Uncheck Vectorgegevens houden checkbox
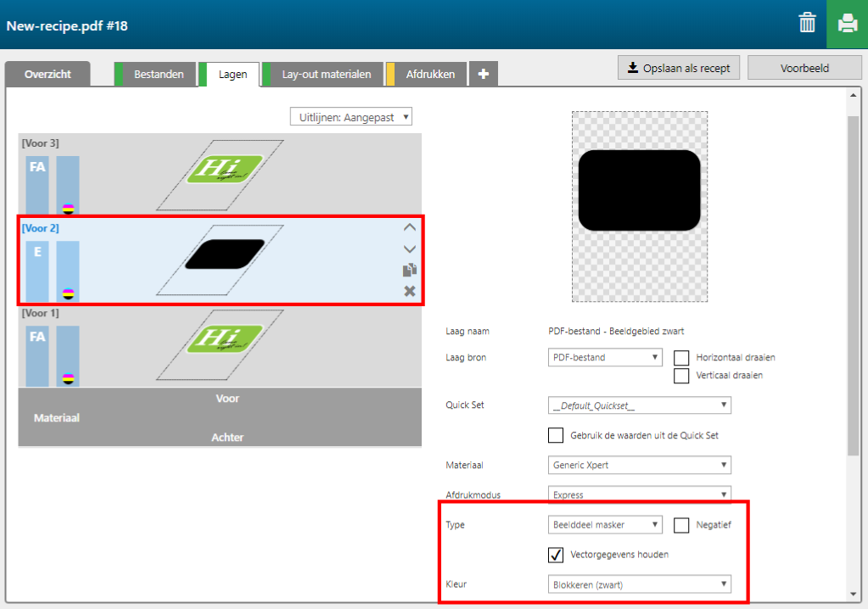The width and height of the screenshot is (868, 609). [557, 555]
